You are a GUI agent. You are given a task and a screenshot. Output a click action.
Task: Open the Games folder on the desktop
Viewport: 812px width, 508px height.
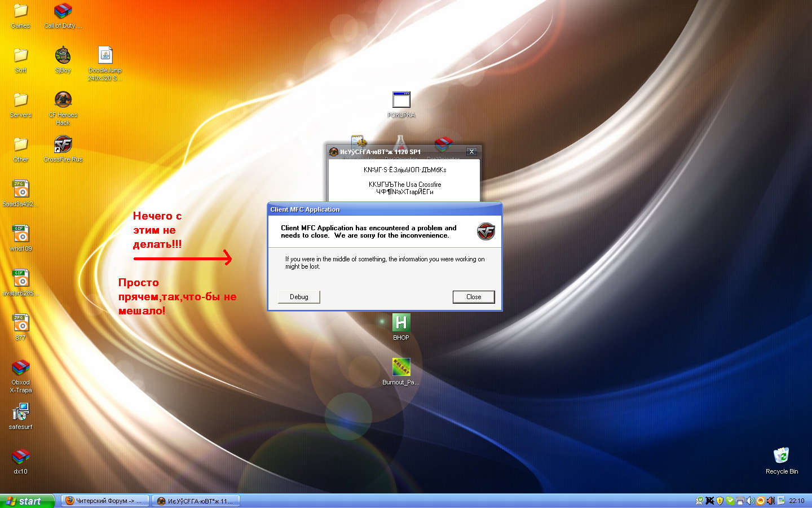[20, 16]
